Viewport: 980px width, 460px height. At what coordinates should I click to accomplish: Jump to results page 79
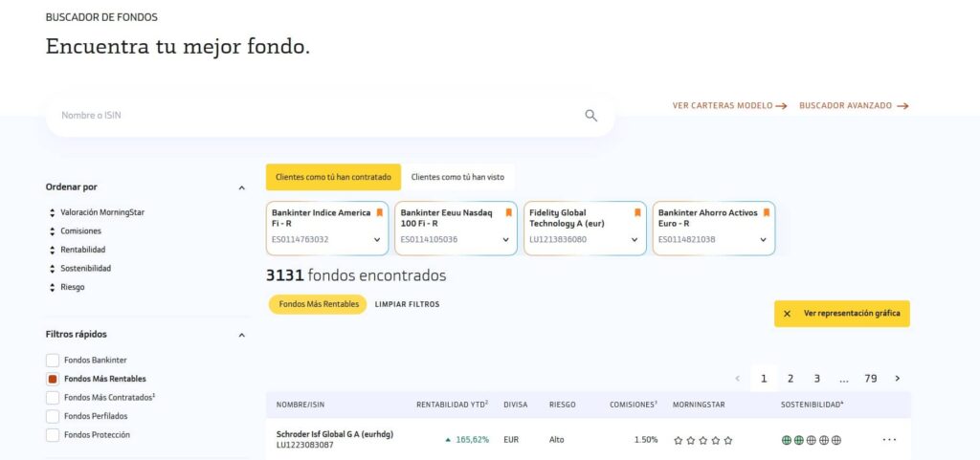871,379
